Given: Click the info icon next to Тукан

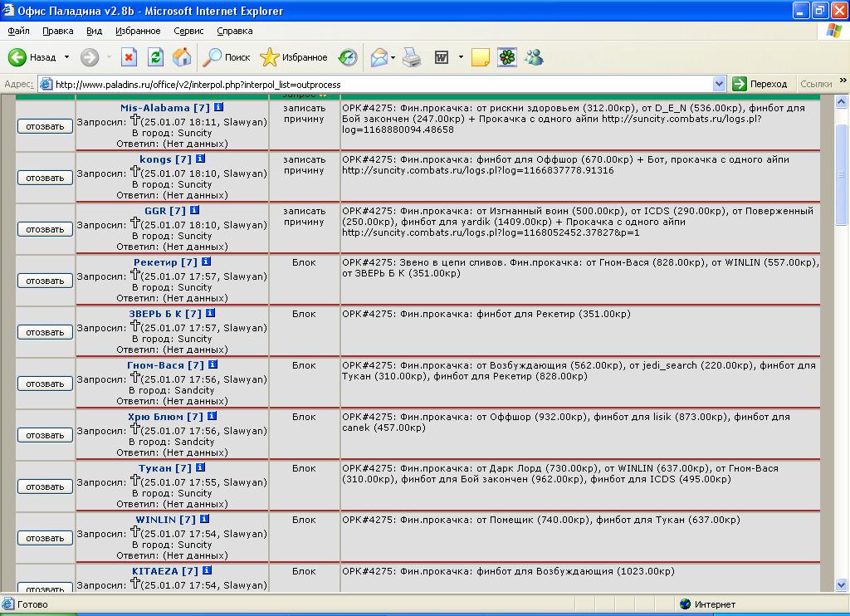Looking at the screenshot, I should click(200, 467).
